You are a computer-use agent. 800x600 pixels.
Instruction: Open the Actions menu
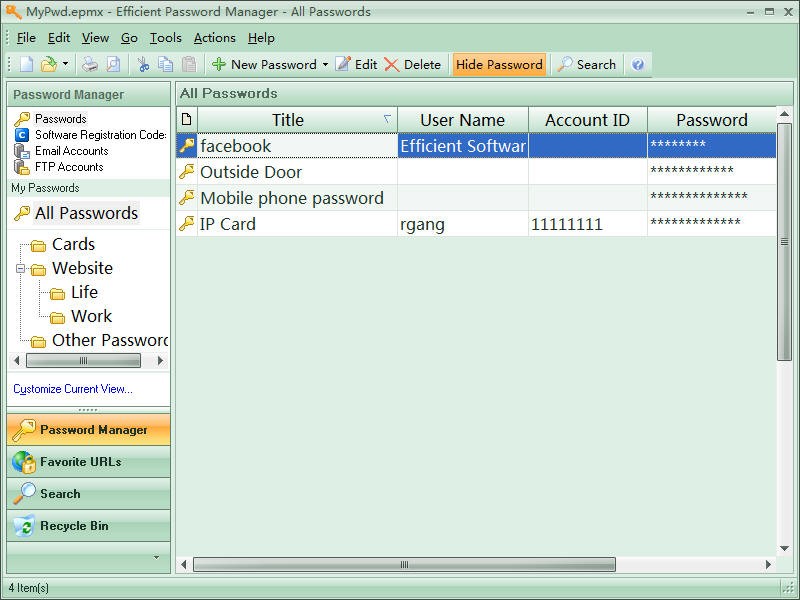215,38
